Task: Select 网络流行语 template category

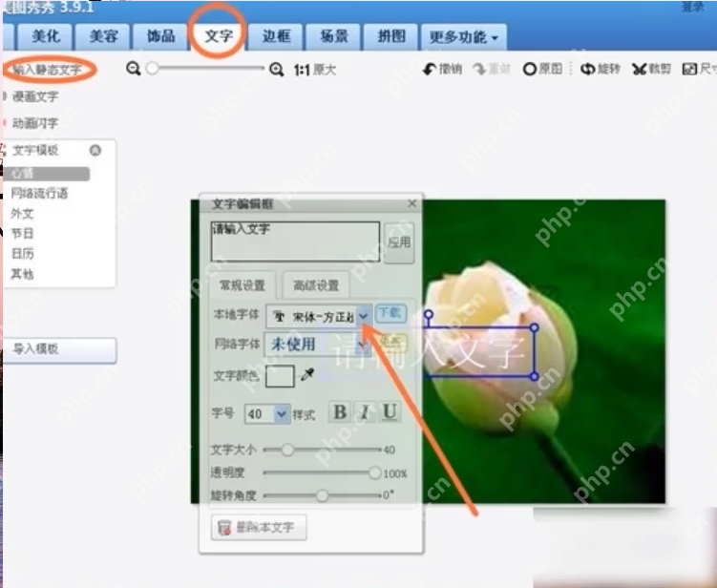Action: [x=39, y=194]
